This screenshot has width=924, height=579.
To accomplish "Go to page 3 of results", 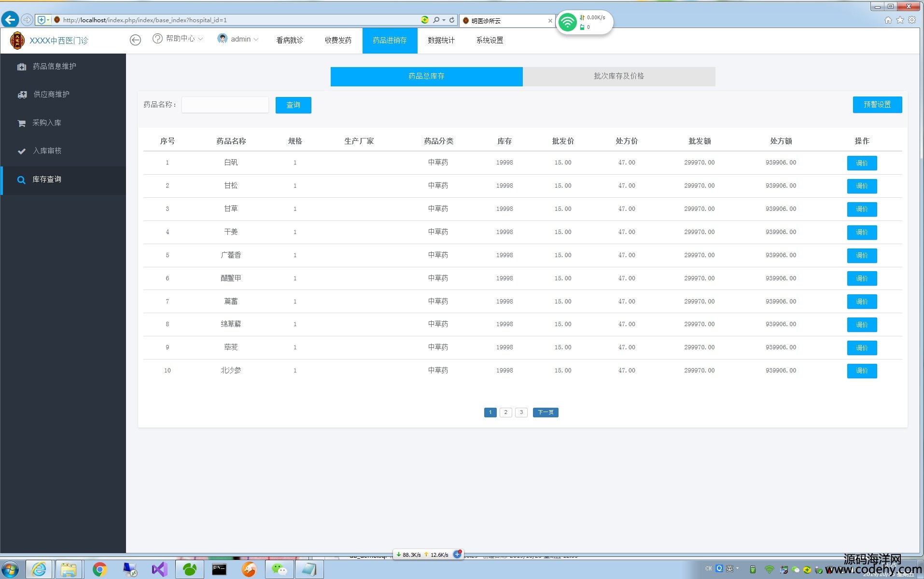I will pyautogui.click(x=521, y=413).
